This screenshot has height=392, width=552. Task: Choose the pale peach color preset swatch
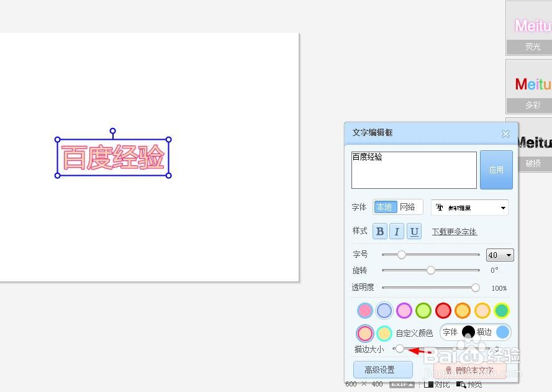coord(482,310)
